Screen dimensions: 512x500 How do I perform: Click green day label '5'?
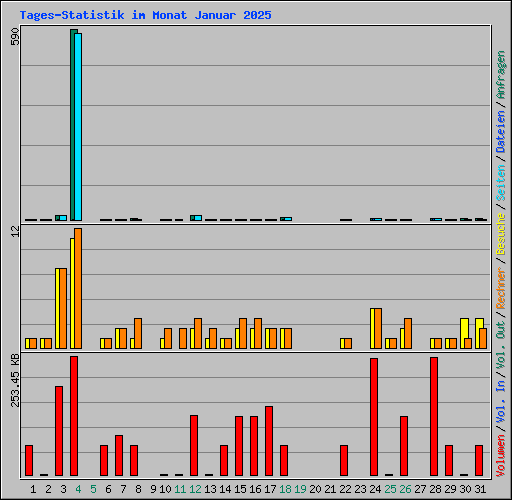point(93,489)
